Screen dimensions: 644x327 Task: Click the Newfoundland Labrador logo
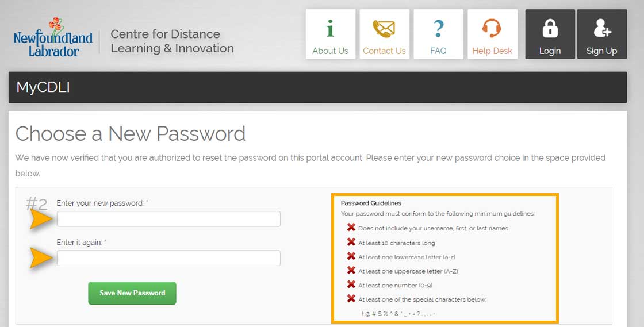[53, 37]
